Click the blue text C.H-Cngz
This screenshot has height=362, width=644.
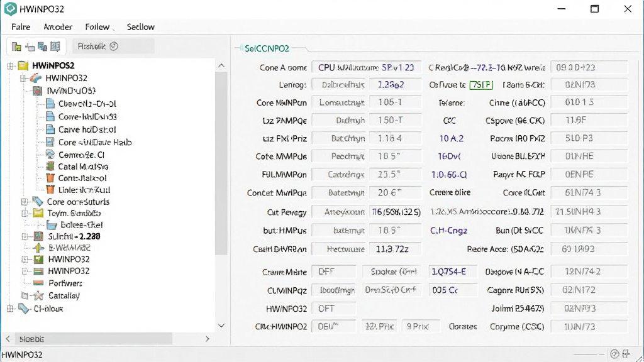pyautogui.click(x=448, y=231)
